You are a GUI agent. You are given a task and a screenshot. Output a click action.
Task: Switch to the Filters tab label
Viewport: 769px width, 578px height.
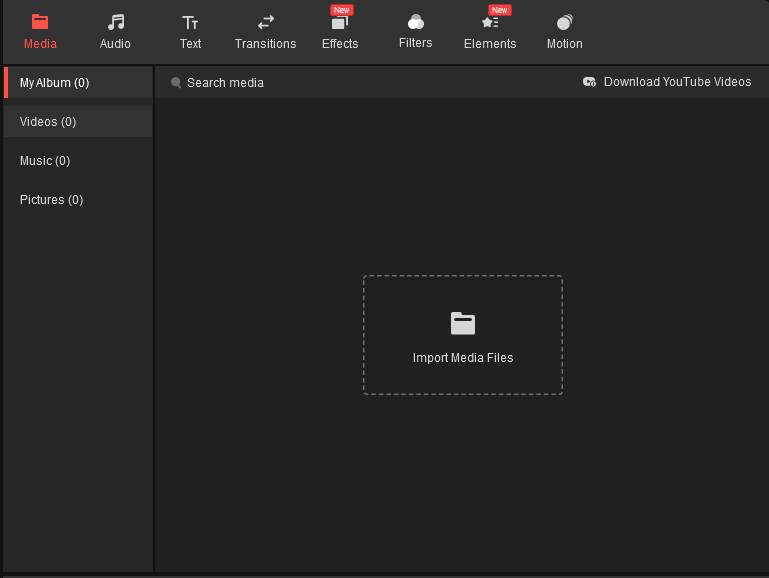point(415,43)
